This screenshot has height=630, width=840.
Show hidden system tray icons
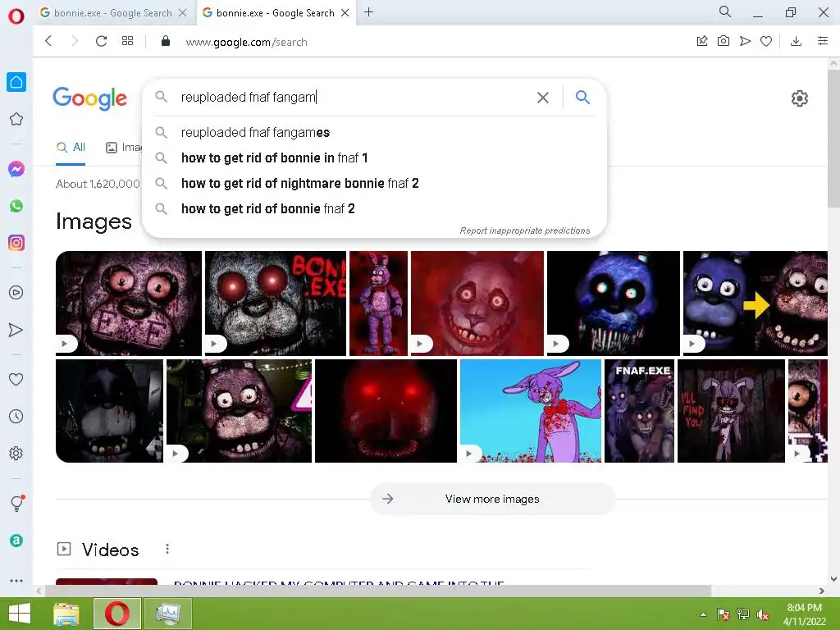pyautogui.click(x=703, y=614)
